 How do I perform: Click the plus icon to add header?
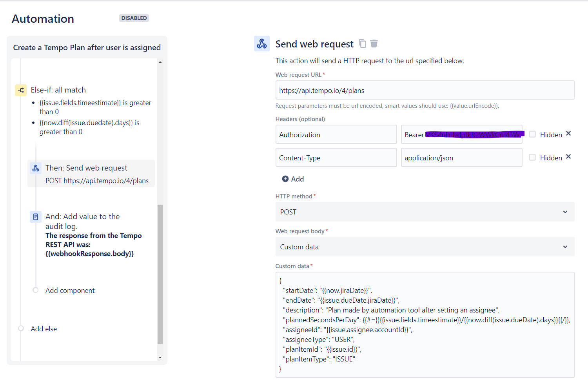pyautogui.click(x=285, y=179)
